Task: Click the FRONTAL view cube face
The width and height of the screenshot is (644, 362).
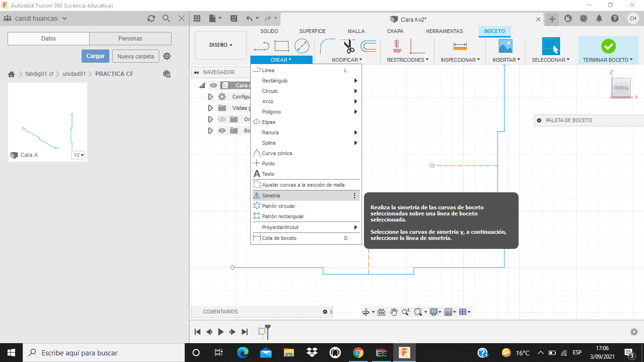Action: click(621, 88)
